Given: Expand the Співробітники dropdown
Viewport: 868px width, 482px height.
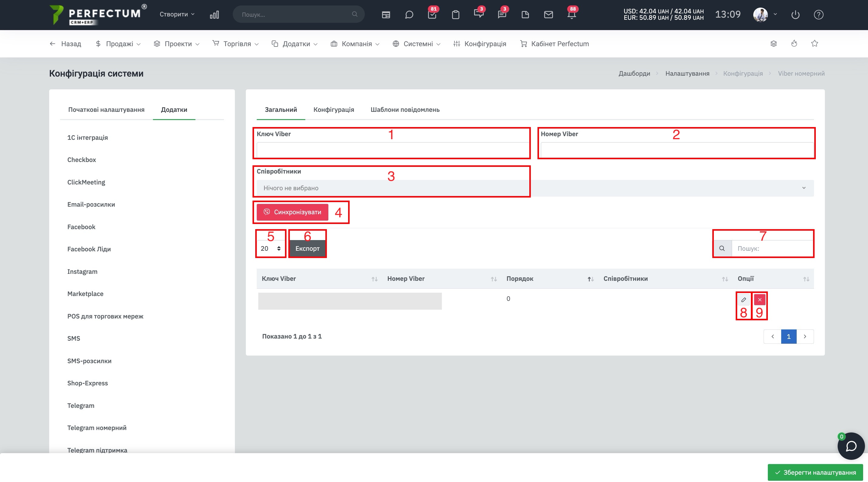Looking at the screenshot, I should pos(535,188).
